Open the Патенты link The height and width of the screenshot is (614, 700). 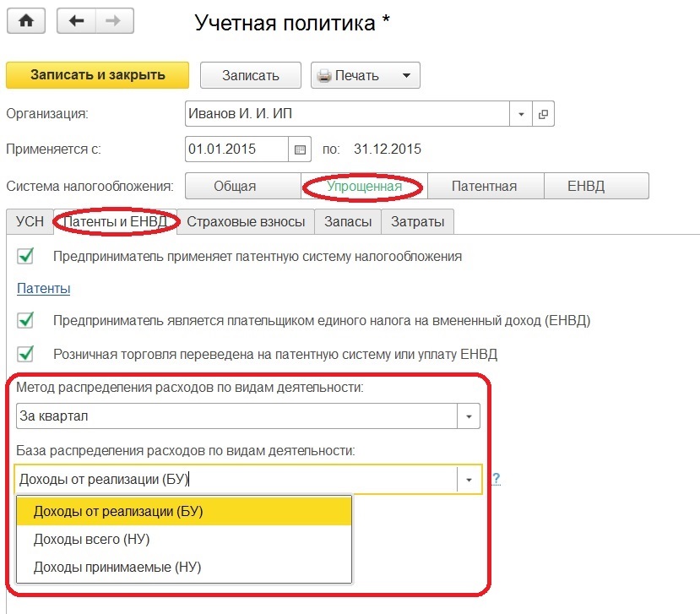click(43, 289)
